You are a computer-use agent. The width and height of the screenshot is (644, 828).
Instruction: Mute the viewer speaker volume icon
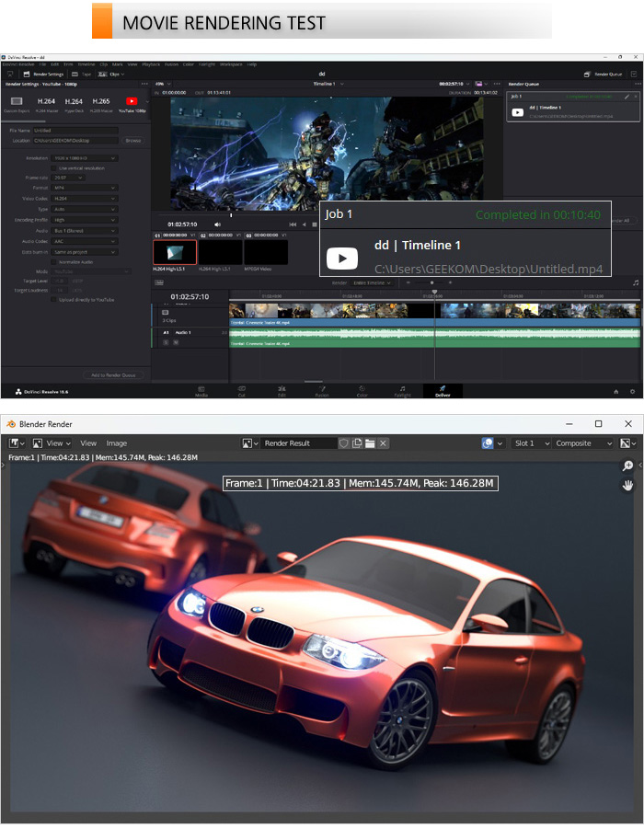(218, 224)
